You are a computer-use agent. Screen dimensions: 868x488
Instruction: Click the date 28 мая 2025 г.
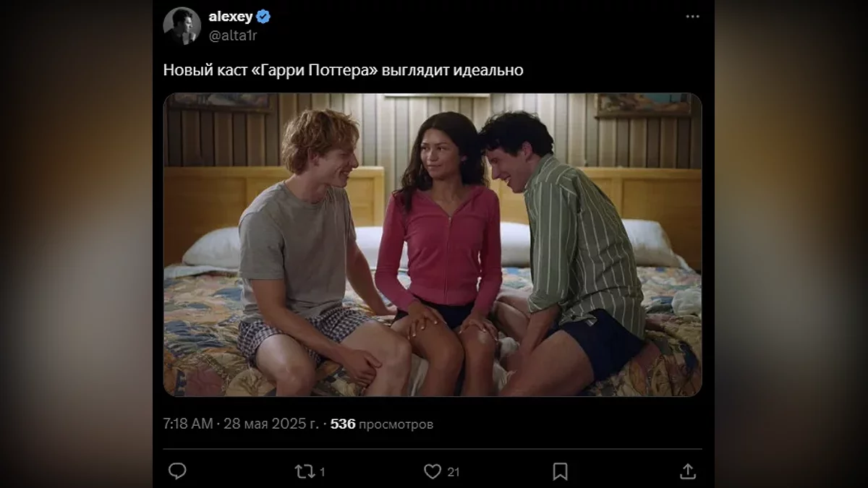[271, 424]
